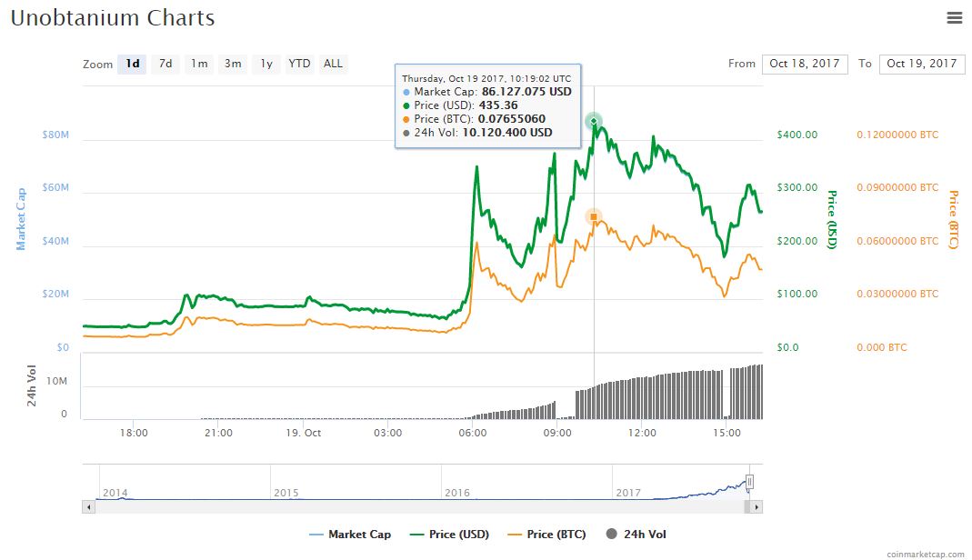972x560 pixels.
Task: Click the 2014 label in navigator
Action: click(x=115, y=493)
